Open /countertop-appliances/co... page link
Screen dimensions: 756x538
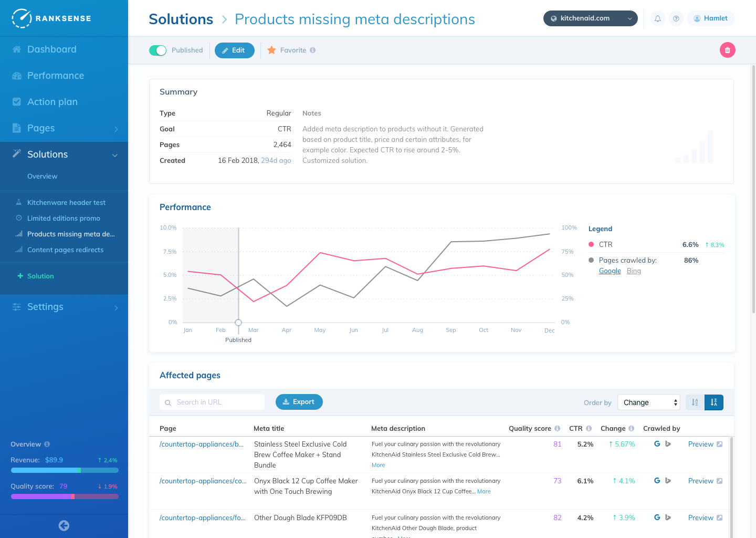203,481
